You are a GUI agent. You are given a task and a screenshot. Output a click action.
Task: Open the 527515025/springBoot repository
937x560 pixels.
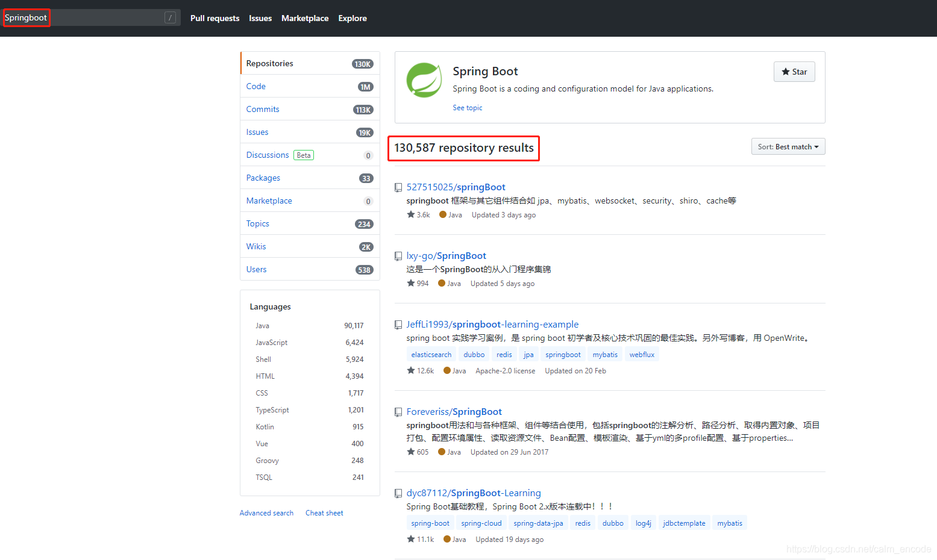(456, 187)
